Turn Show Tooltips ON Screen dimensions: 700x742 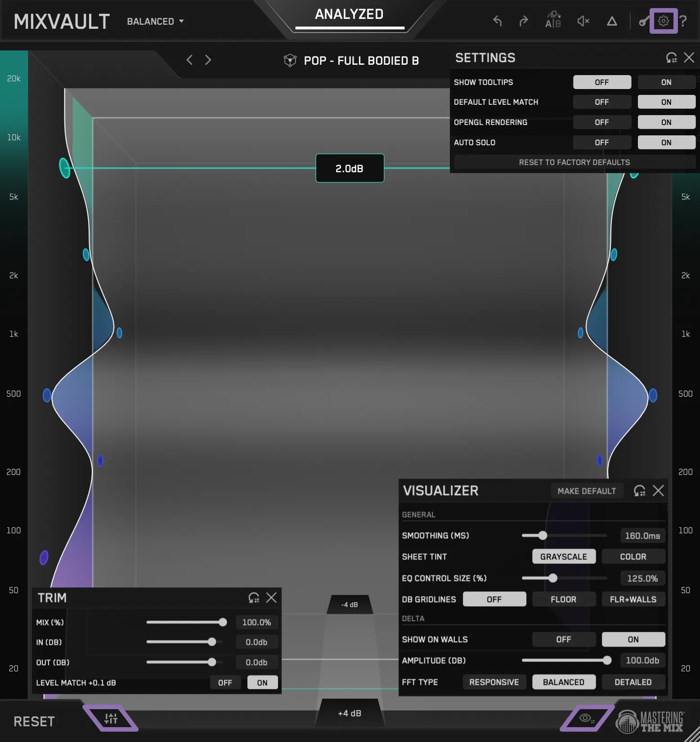click(x=666, y=82)
